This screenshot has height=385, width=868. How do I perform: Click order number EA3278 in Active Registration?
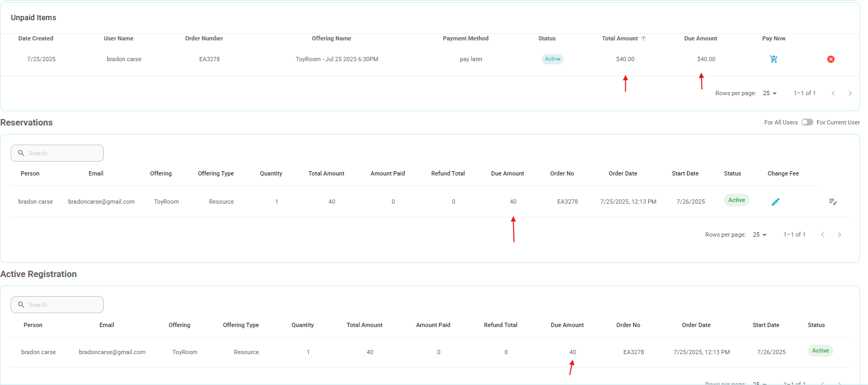(x=634, y=352)
